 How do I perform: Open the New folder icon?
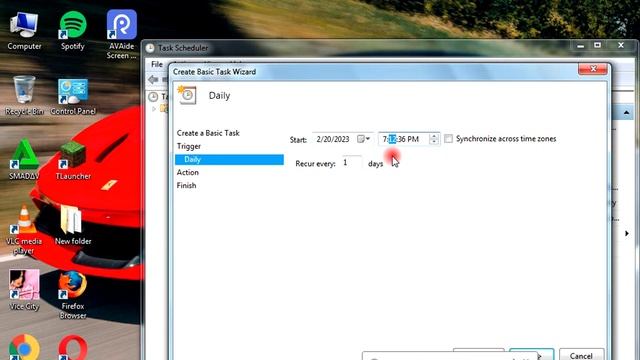(73, 225)
